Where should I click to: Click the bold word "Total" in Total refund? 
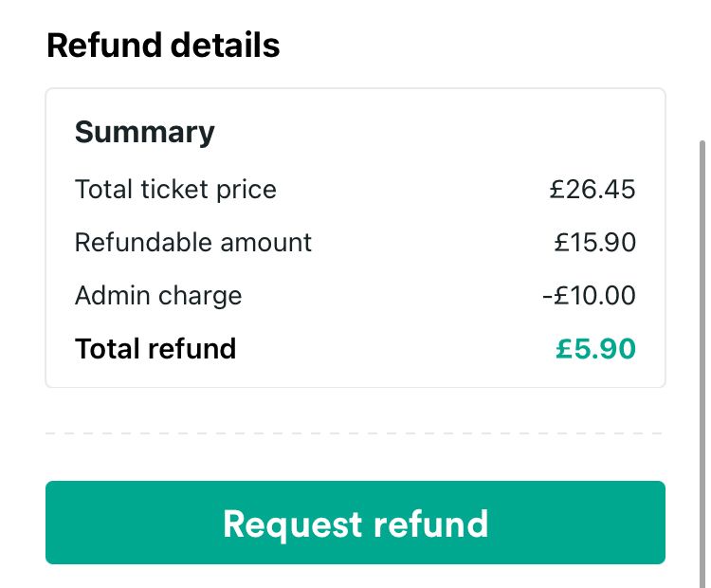click(x=106, y=349)
